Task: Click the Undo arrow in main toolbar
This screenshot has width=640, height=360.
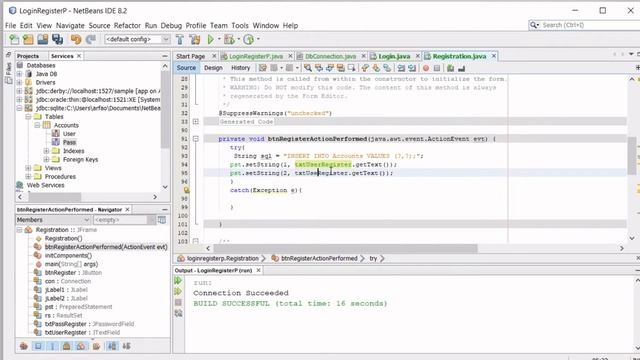Action: tap(76, 39)
